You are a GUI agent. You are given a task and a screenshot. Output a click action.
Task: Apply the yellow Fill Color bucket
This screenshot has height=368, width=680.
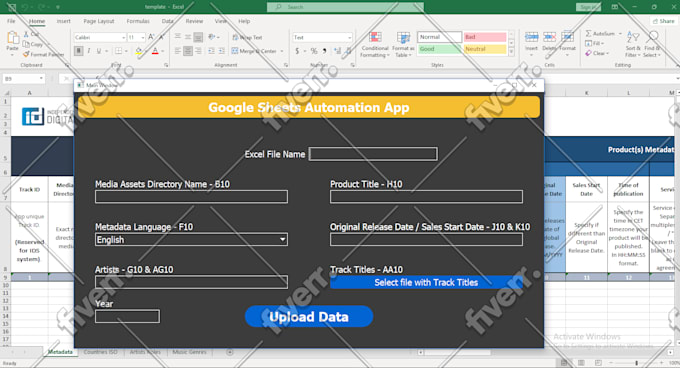click(x=138, y=51)
